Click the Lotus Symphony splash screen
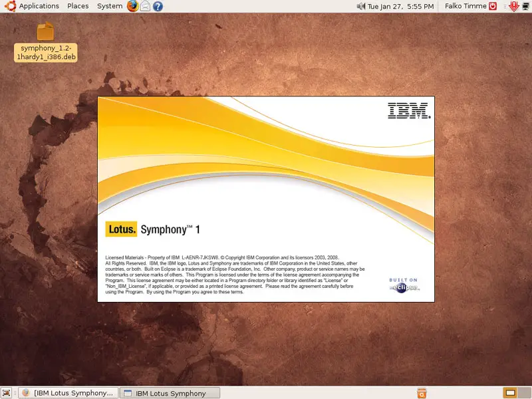Screen dimensions: 532x399 point(266,199)
